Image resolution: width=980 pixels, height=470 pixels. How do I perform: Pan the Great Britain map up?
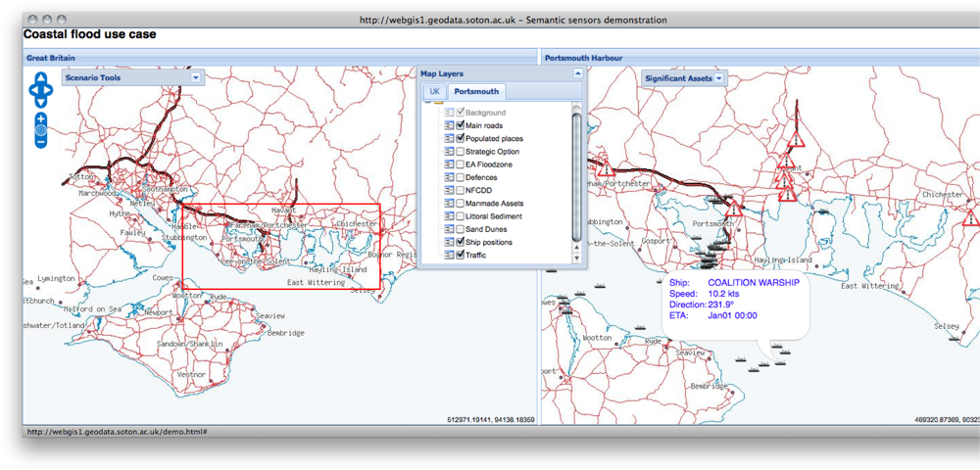(40, 79)
